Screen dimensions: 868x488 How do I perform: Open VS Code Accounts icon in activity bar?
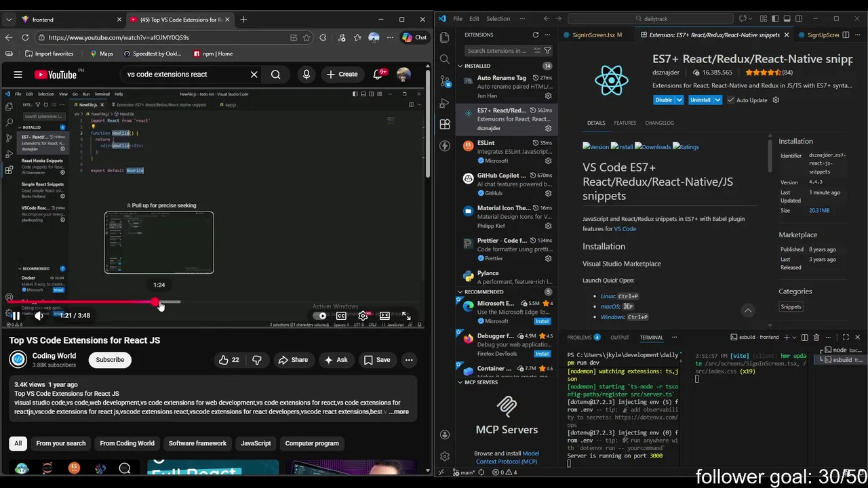pos(445,434)
